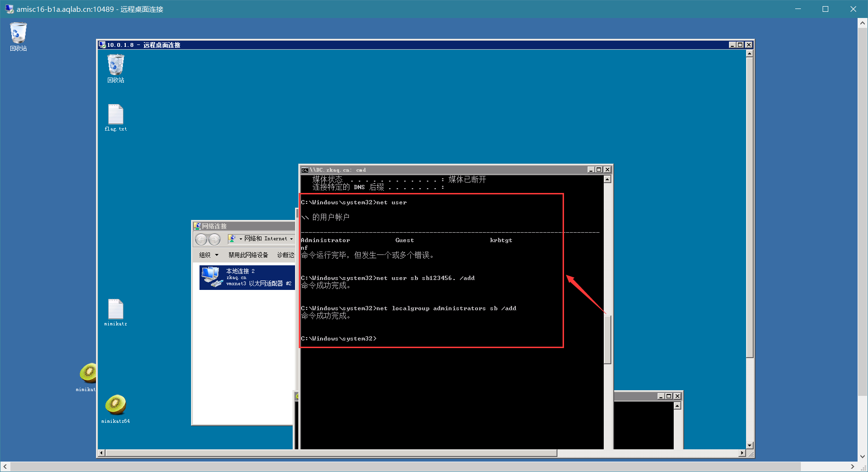Viewport: 868px width, 472px height.
Task: Click the cmd window scroll-up arrow
Action: [x=608, y=179]
